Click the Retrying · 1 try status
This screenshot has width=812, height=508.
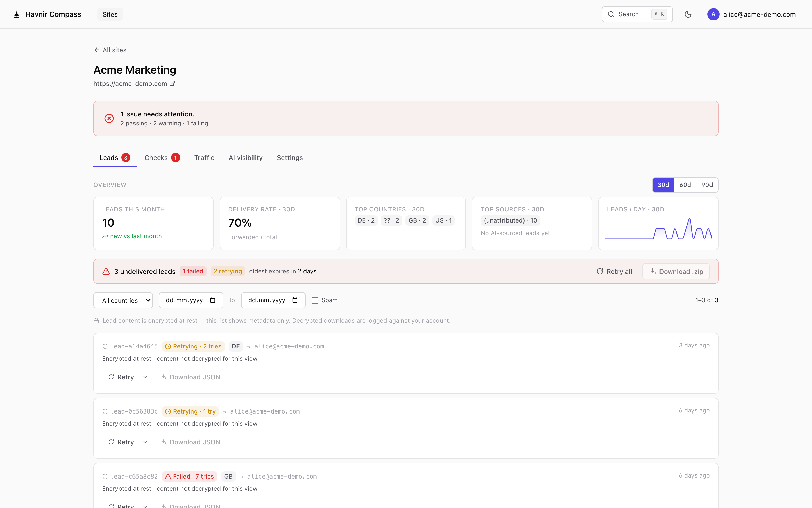coord(190,411)
